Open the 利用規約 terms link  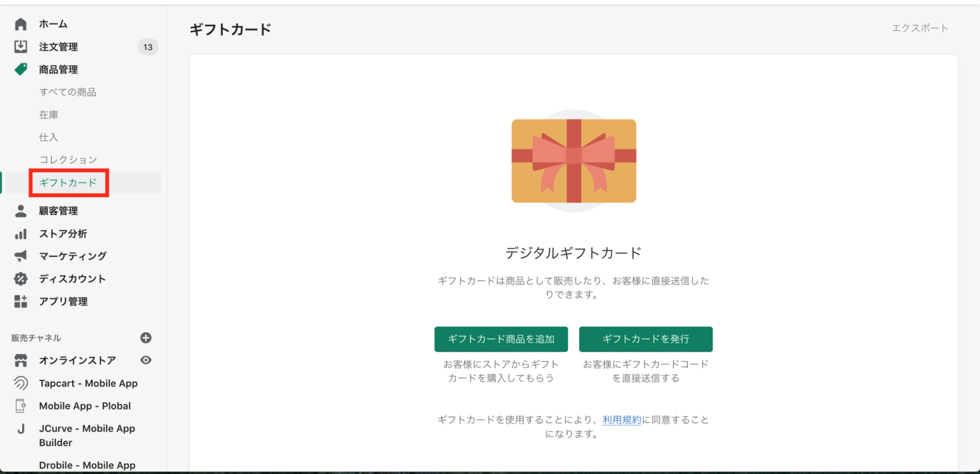click(x=621, y=419)
